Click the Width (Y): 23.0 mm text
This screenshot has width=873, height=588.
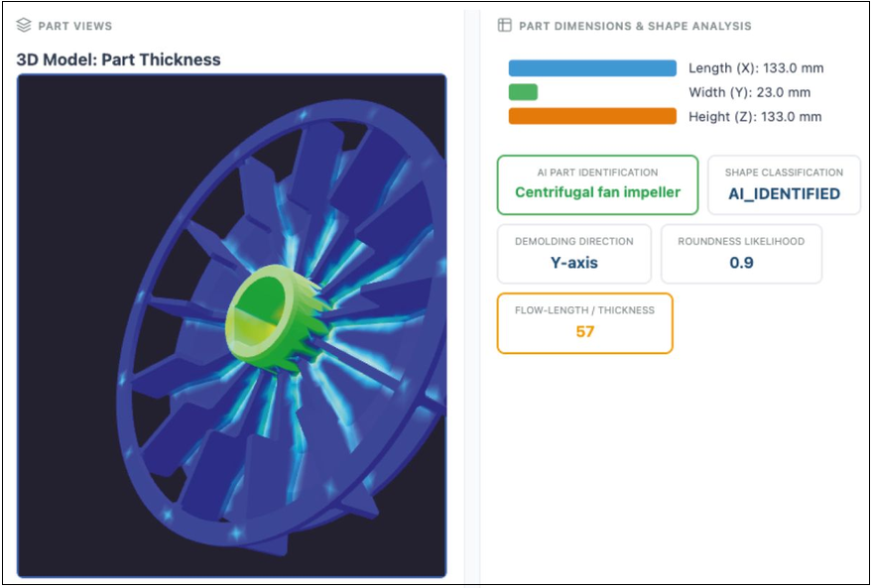[x=749, y=92]
